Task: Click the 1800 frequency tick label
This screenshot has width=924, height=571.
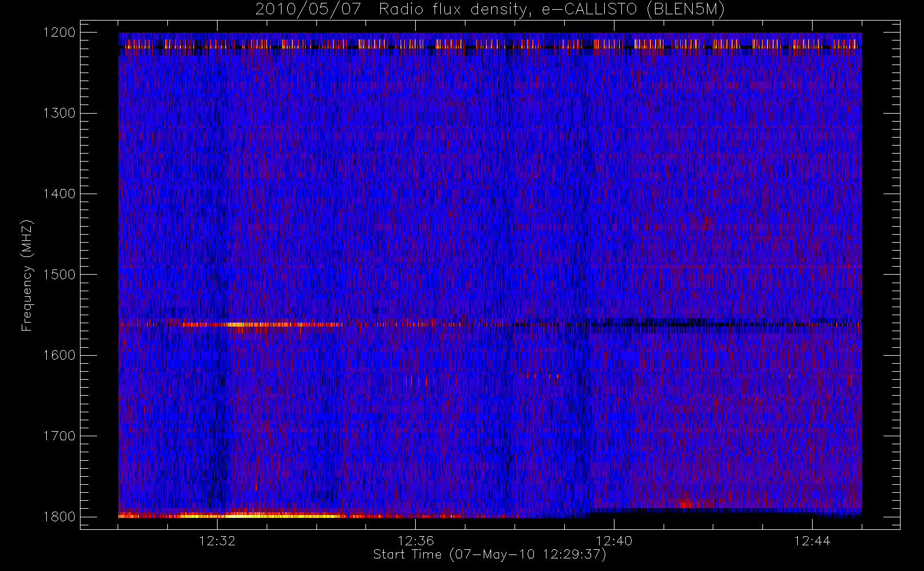Action: click(x=59, y=517)
